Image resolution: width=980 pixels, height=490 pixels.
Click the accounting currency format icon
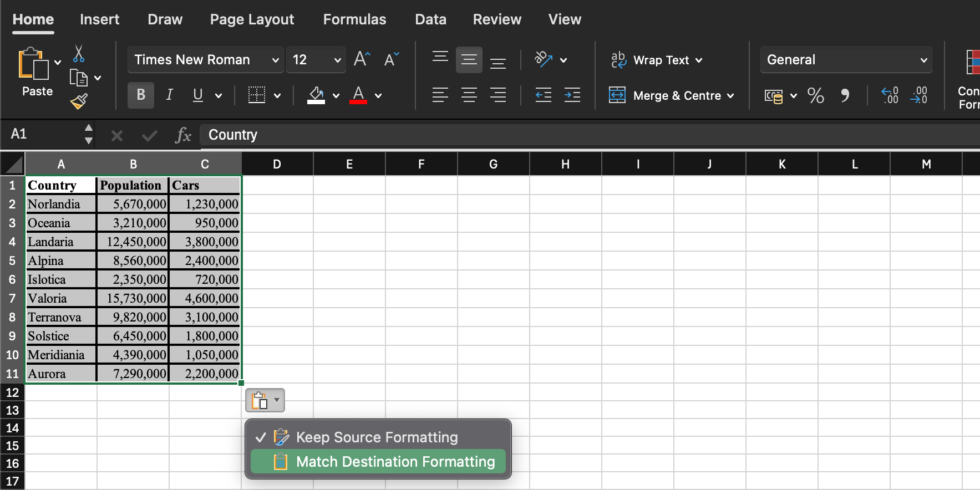(774, 96)
